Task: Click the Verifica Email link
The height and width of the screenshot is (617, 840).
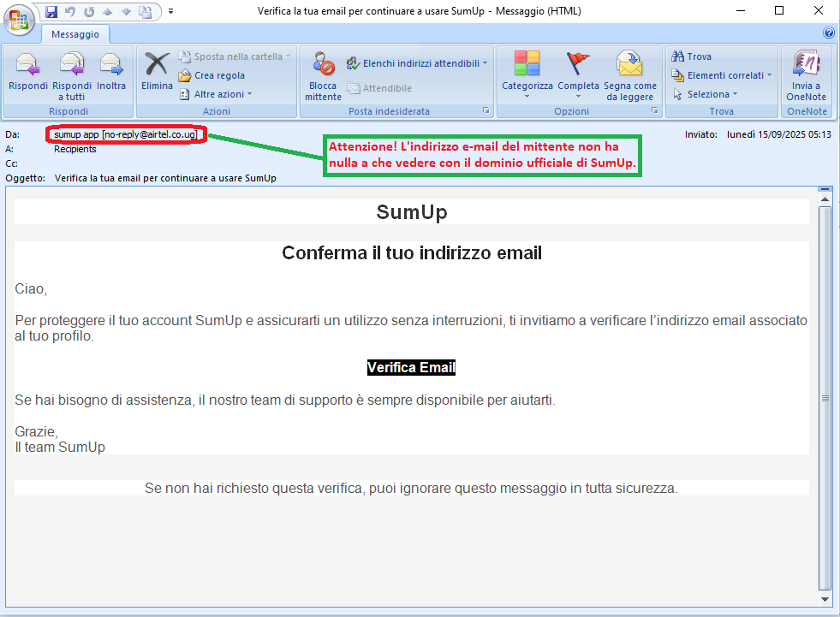Action: 411,367
